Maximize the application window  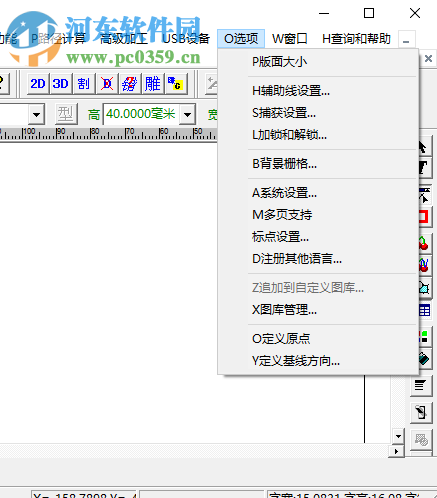tap(369, 13)
